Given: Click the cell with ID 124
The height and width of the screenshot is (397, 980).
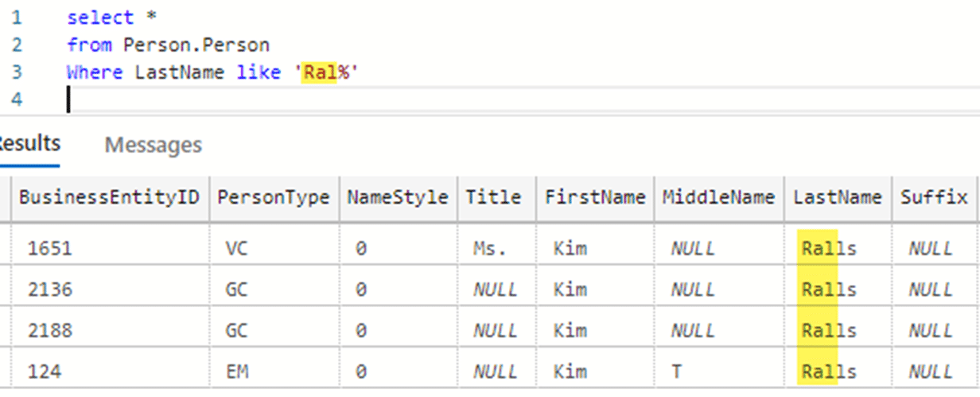Looking at the screenshot, I should (44, 372).
